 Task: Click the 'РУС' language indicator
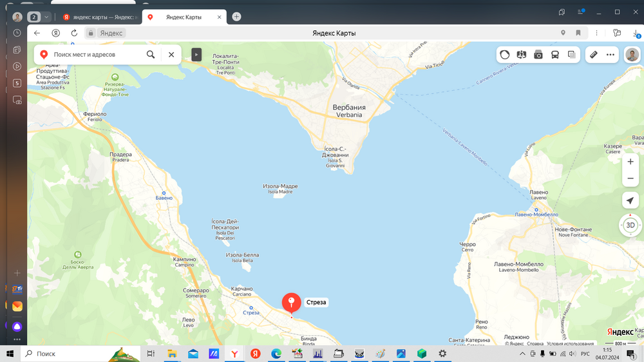pyautogui.click(x=585, y=354)
